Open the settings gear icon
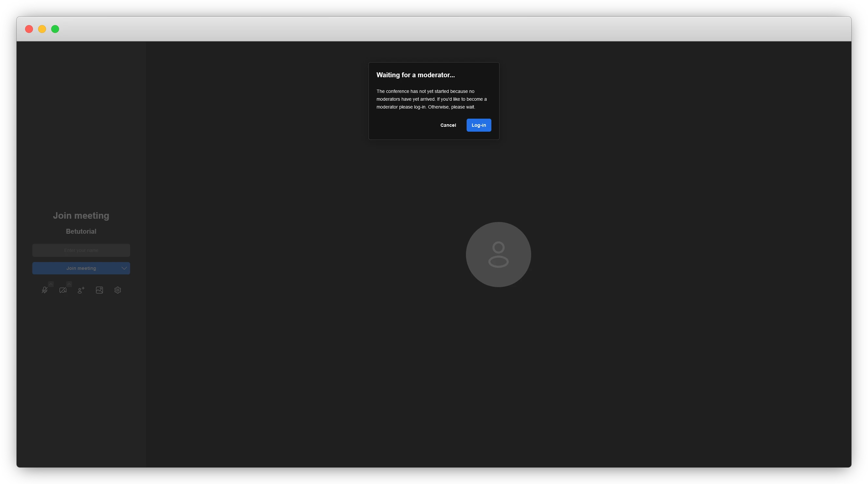The width and height of the screenshot is (868, 484). (118, 290)
